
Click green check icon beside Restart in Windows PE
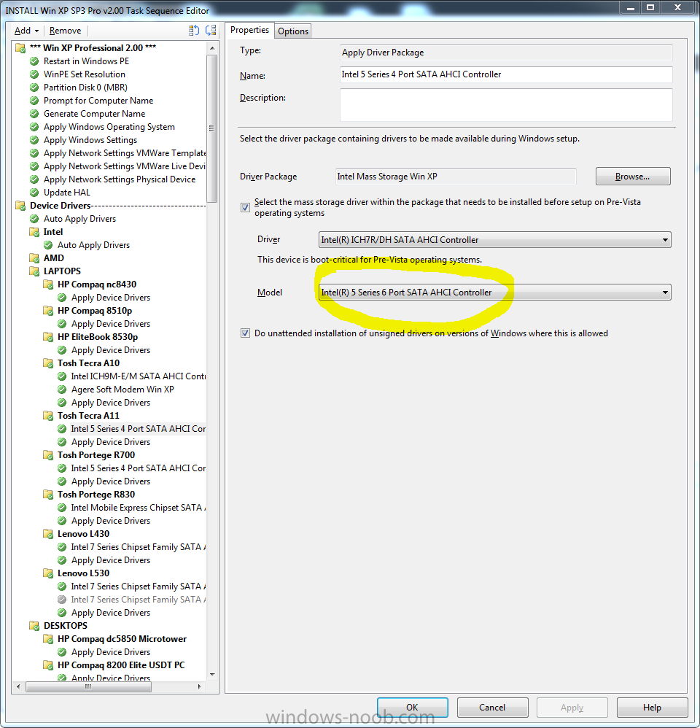click(x=34, y=61)
